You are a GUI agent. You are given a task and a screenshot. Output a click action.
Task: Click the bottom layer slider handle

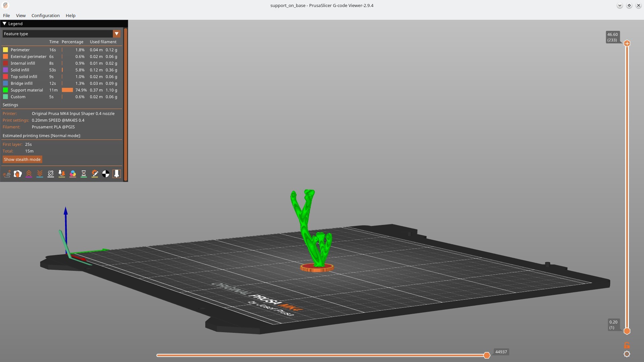[627, 331]
